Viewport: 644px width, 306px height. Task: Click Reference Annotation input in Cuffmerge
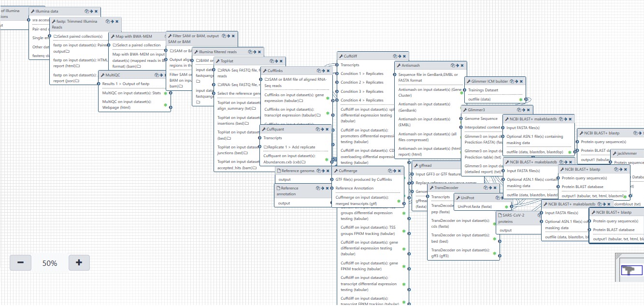(x=355, y=188)
